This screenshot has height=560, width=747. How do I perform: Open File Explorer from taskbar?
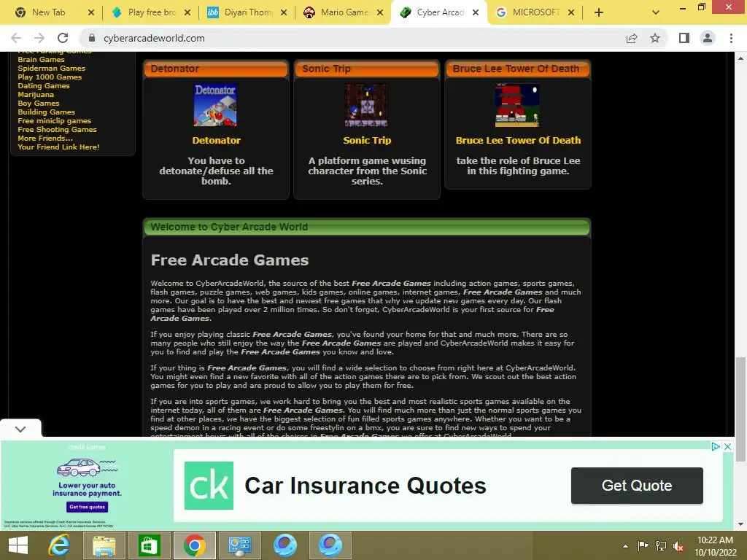104,545
